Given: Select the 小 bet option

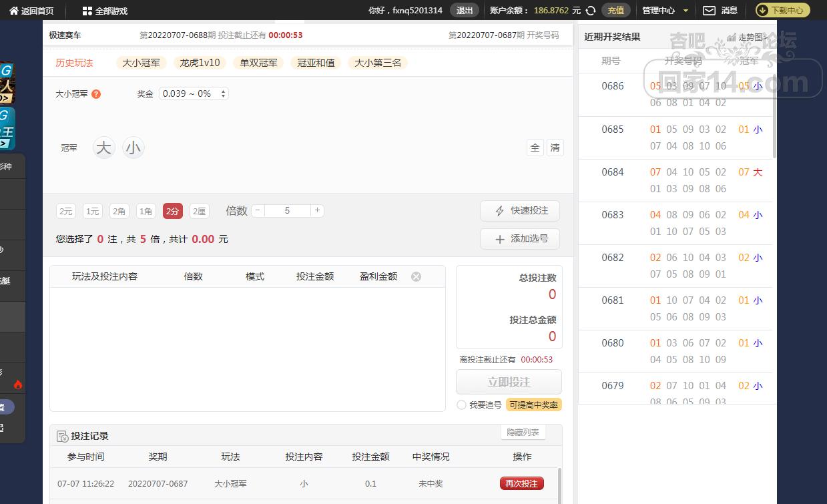Looking at the screenshot, I should pyautogui.click(x=133, y=148).
